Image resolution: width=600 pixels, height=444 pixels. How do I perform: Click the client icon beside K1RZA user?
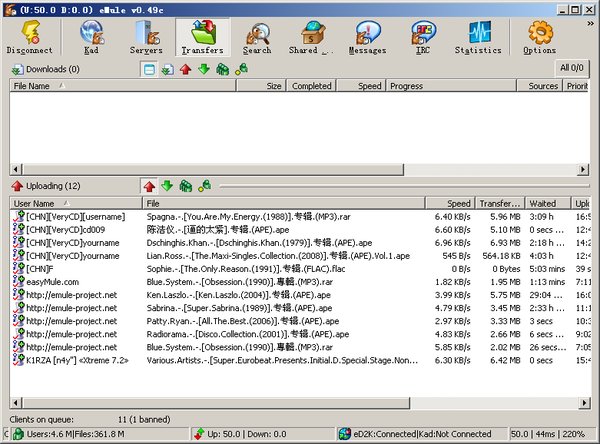pos(19,360)
